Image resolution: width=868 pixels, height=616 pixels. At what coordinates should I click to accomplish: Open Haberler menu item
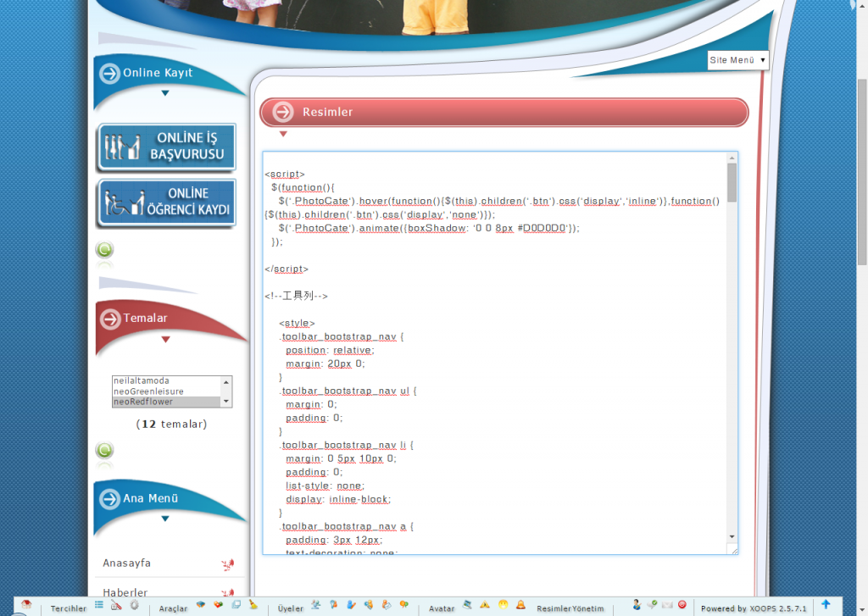125,592
